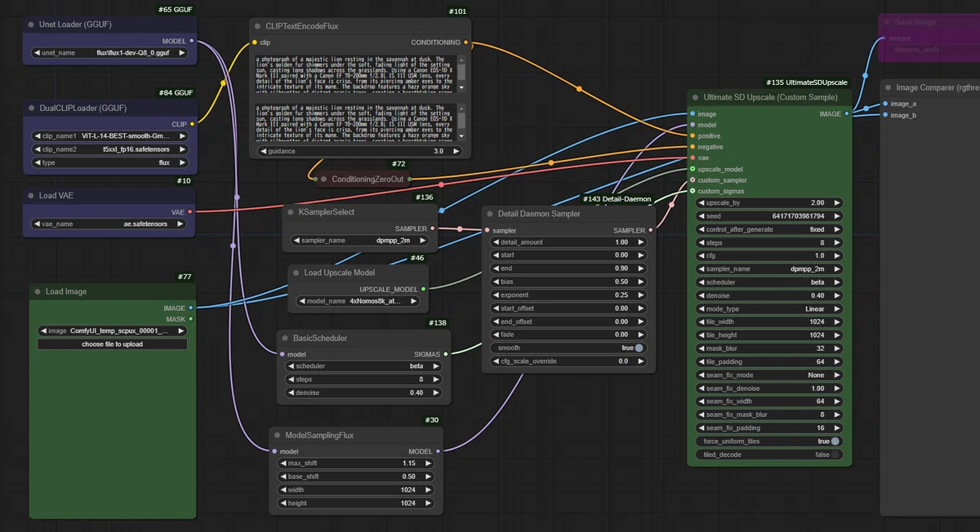Click the IMAGE output socket on Ultimate SD Upscale
980x532 pixels.
click(x=847, y=114)
